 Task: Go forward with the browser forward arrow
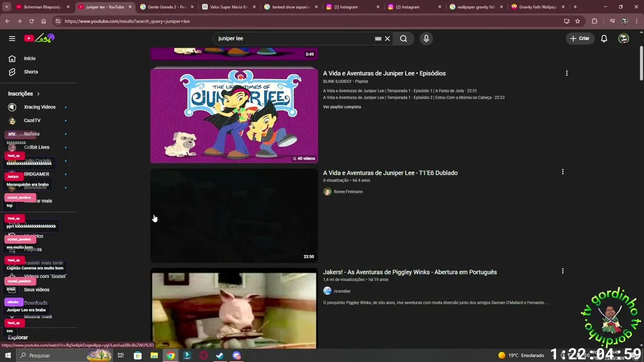pos(19,21)
